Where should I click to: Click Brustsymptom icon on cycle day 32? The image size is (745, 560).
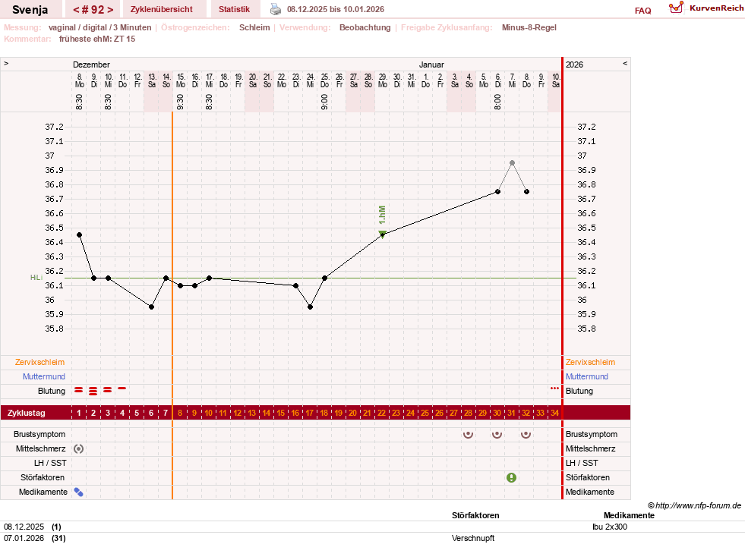(x=526, y=434)
